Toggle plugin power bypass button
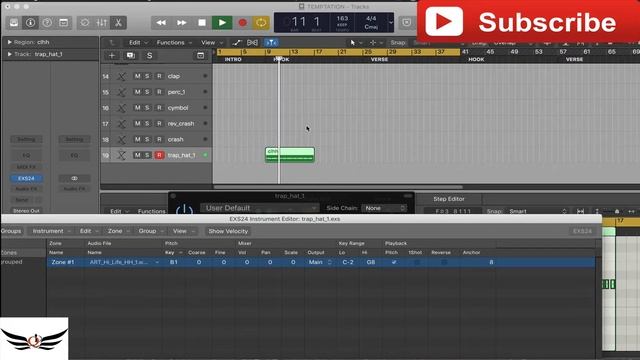 coord(184,210)
